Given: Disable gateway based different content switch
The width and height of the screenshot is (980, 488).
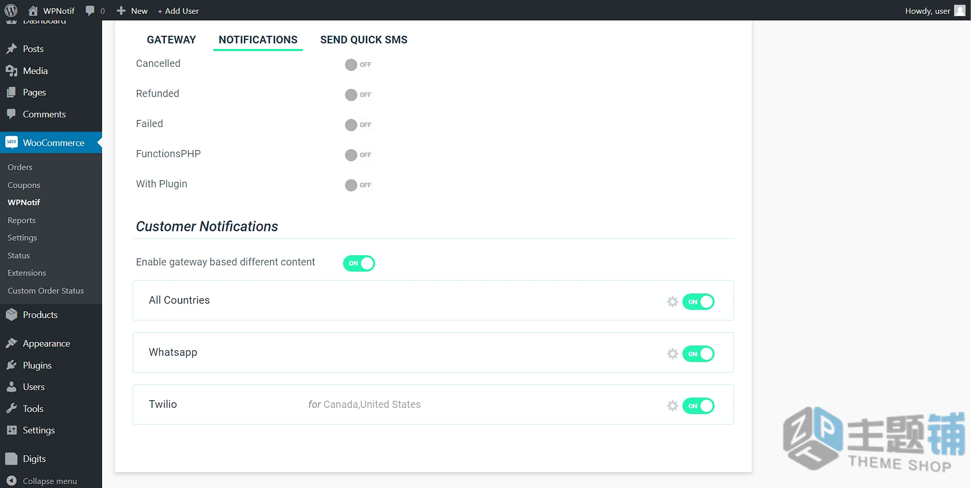Looking at the screenshot, I should (x=359, y=263).
